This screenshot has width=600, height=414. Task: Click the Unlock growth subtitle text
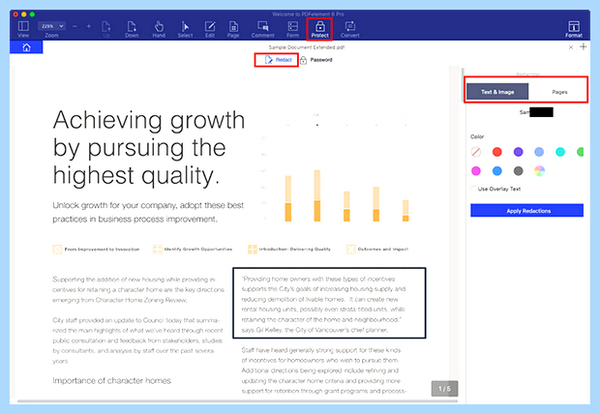pyautogui.click(x=148, y=212)
